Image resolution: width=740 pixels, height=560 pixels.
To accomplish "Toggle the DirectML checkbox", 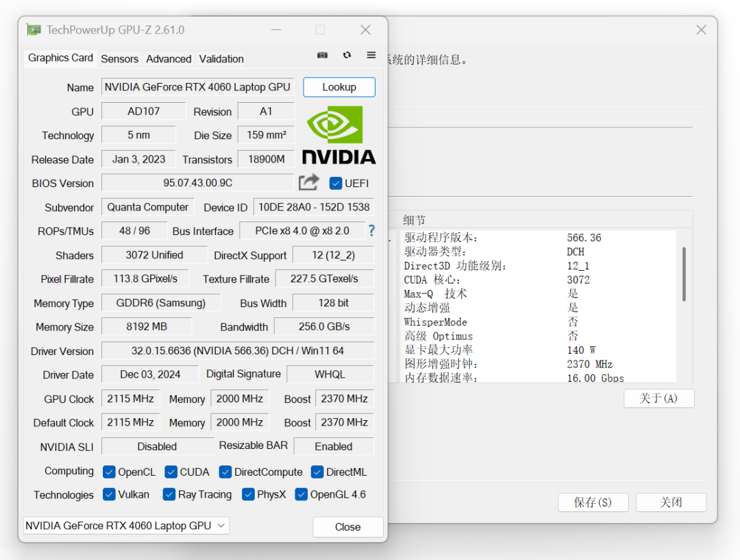I will pos(317,472).
